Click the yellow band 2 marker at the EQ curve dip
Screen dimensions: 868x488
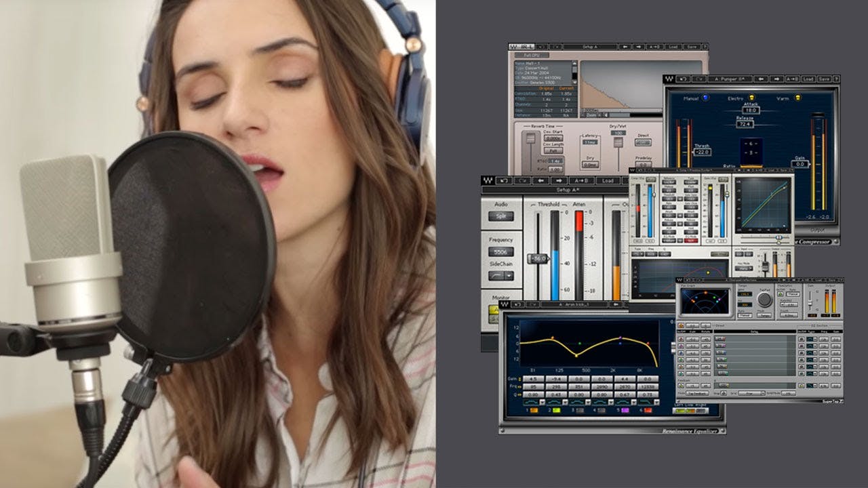point(576,355)
